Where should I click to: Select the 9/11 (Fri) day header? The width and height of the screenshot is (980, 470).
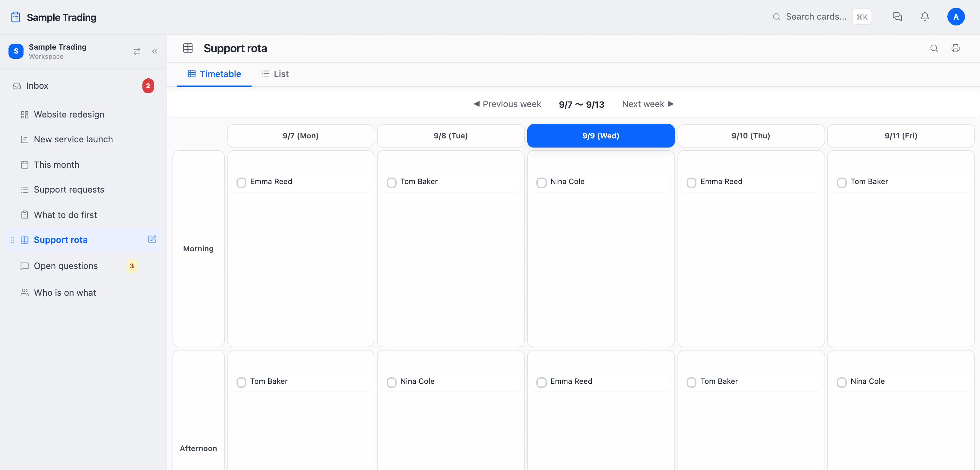pyautogui.click(x=901, y=136)
